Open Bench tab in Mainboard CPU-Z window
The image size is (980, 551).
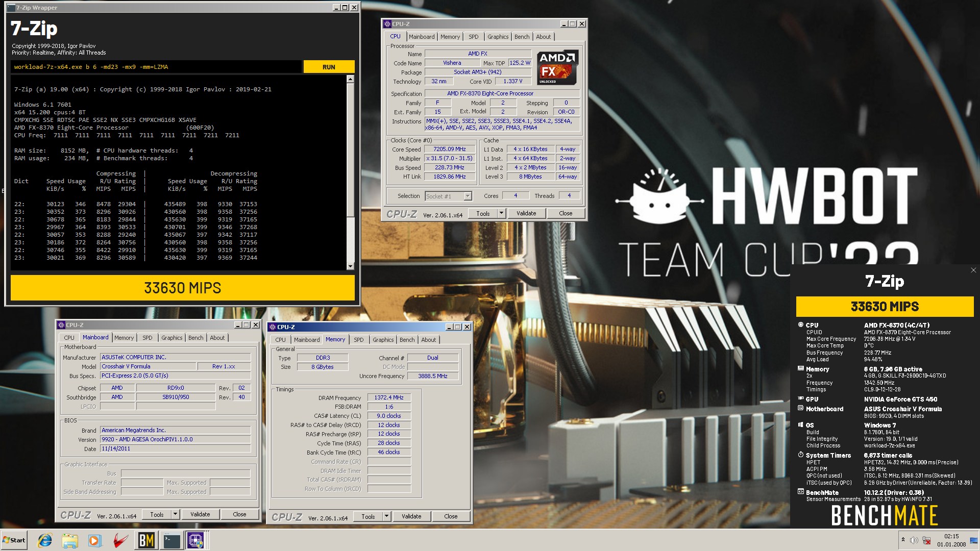coord(195,338)
